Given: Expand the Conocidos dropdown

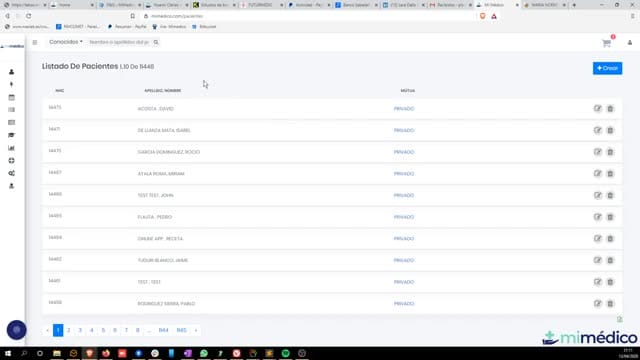Looking at the screenshot, I should (x=66, y=42).
